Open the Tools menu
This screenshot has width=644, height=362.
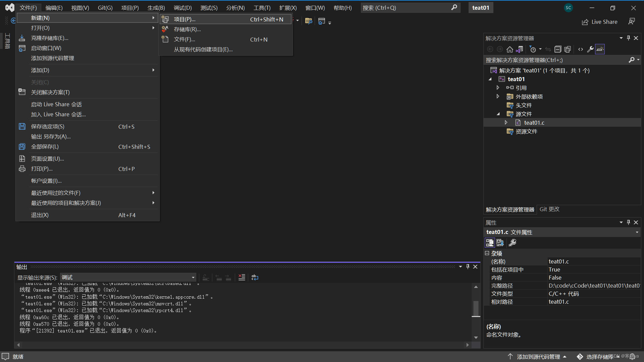tap(262, 8)
